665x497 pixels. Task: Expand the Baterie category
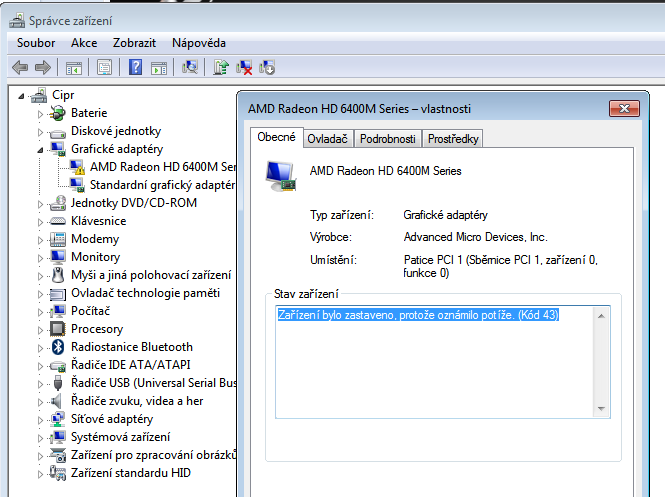coord(40,114)
